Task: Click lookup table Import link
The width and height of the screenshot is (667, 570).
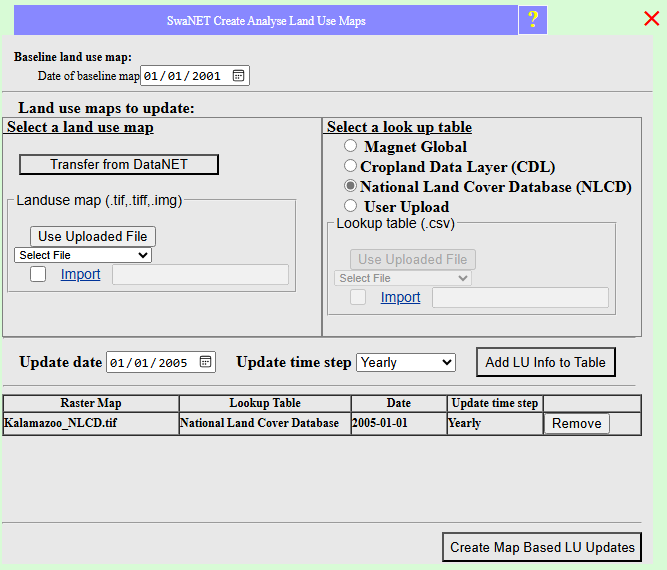Action: [x=400, y=297]
